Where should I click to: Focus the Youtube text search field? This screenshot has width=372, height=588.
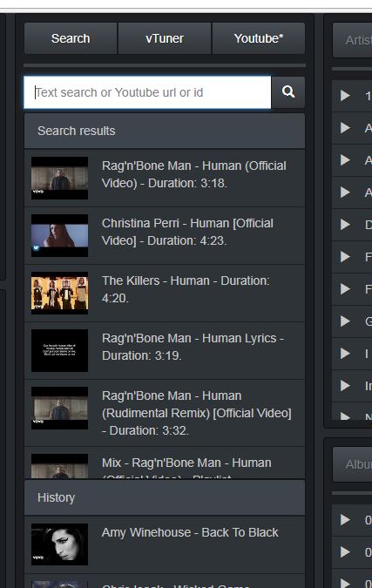[147, 92]
